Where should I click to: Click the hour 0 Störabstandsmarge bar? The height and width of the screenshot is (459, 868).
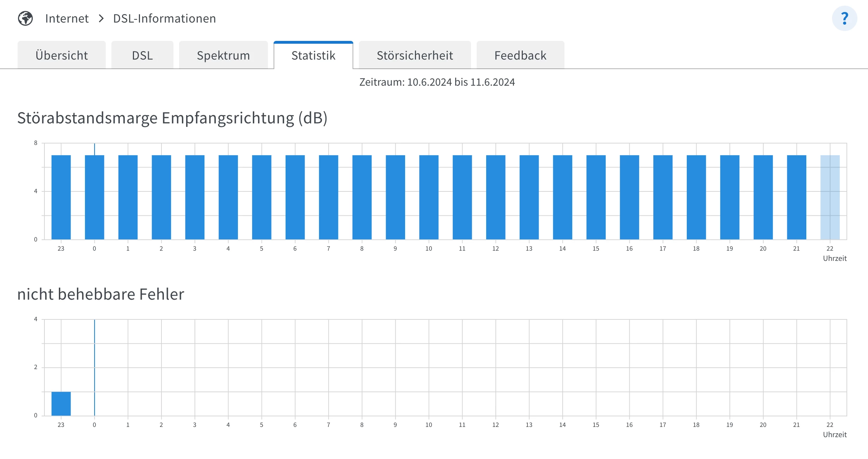94,197
